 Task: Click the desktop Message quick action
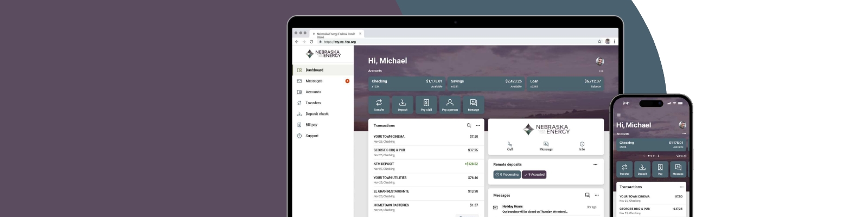(x=474, y=105)
